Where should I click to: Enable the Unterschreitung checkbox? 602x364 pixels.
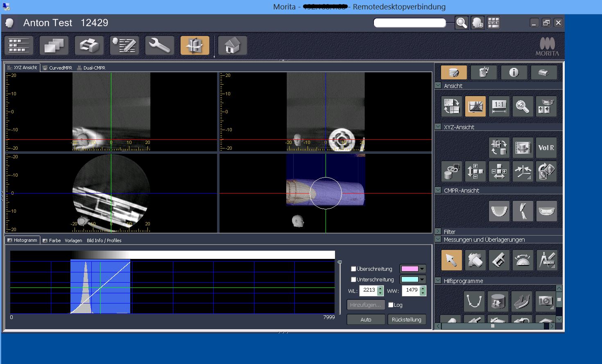(353, 279)
